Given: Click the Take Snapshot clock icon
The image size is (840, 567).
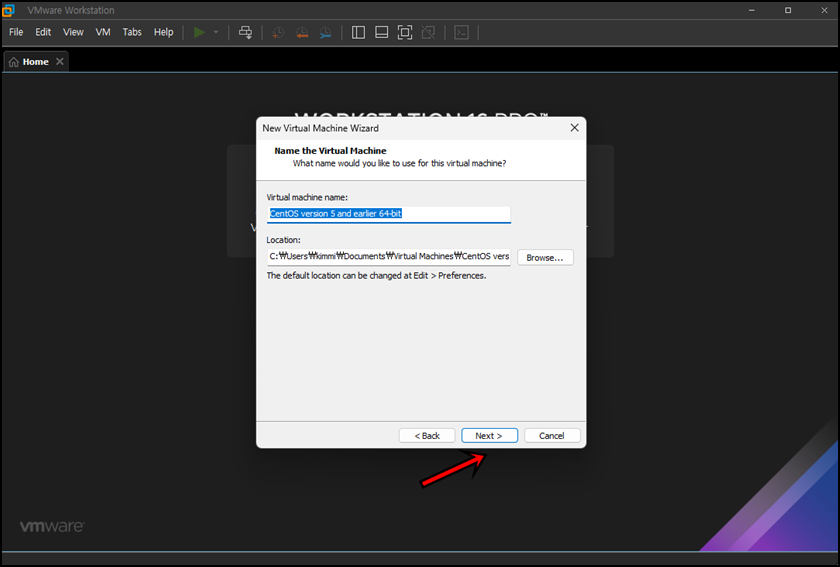Looking at the screenshot, I should click(x=278, y=33).
